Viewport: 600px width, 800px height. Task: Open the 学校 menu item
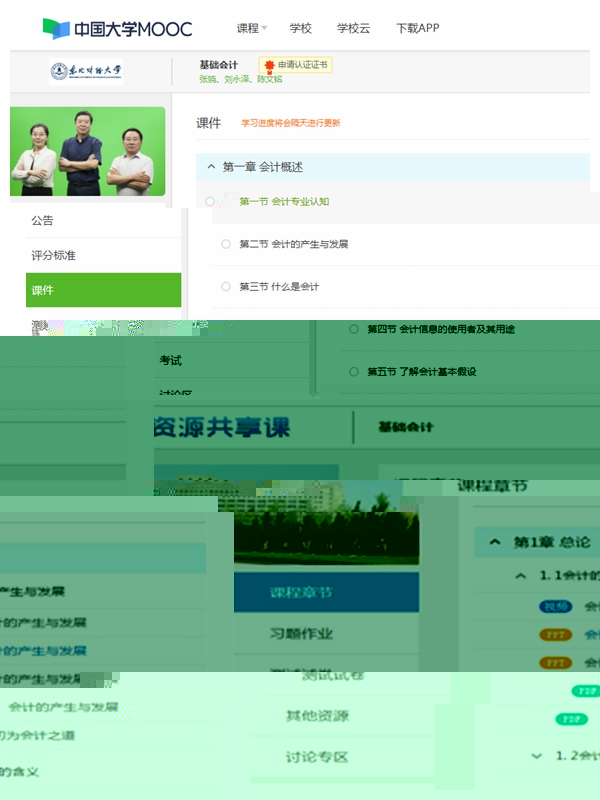(300, 28)
